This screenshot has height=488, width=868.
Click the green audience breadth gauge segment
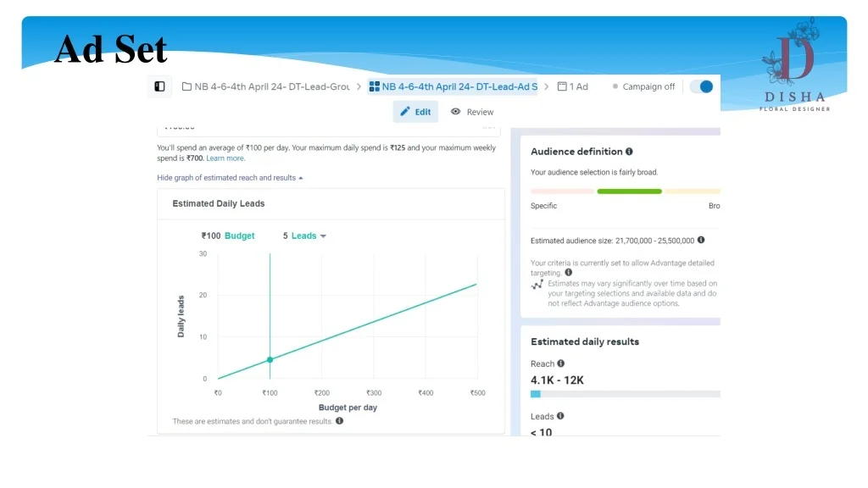[629, 191]
